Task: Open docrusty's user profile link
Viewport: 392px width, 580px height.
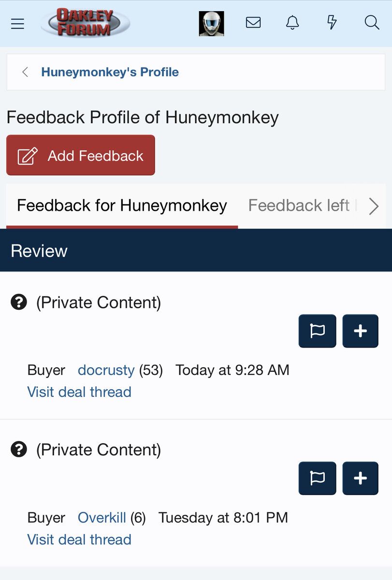Action: tap(106, 370)
